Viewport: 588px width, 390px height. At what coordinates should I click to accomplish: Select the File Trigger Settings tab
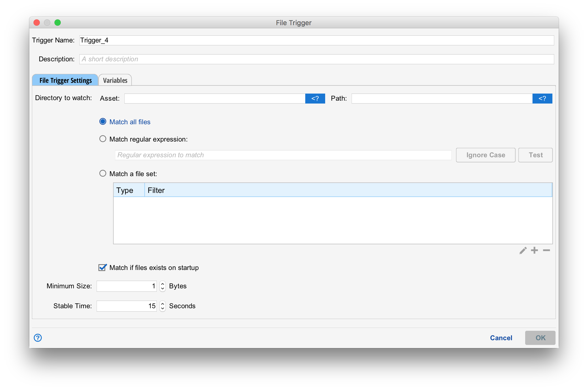pyautogui.click(x=65, y=80)
